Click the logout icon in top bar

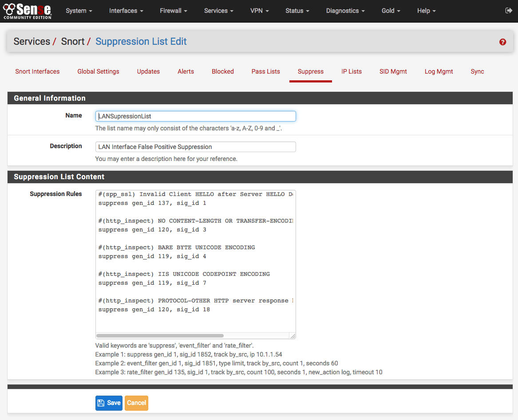tap(509, 11)
